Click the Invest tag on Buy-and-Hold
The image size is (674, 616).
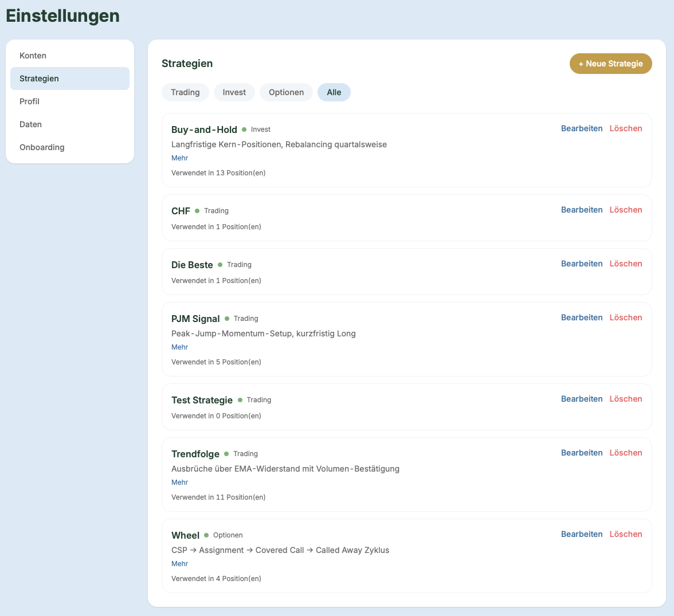(x=260, y=130)
